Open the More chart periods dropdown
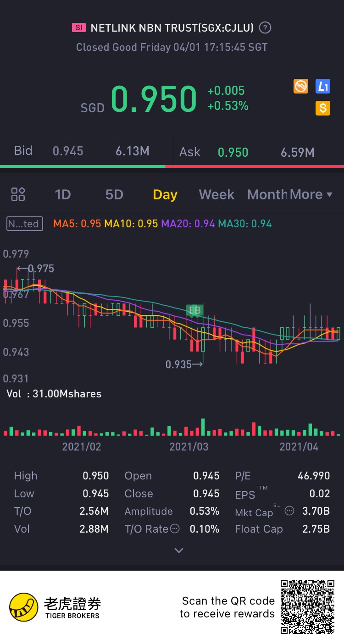 pos(311,194)
